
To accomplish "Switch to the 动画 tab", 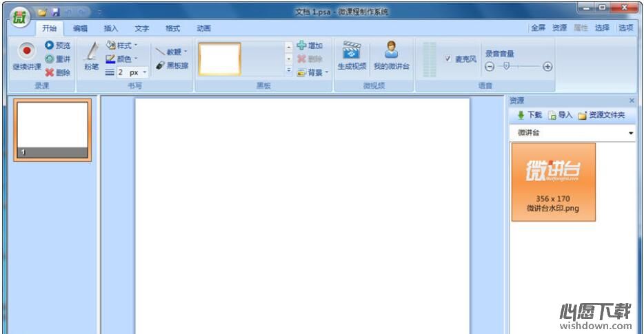I will pyautogui.click(x=203, y=28).
